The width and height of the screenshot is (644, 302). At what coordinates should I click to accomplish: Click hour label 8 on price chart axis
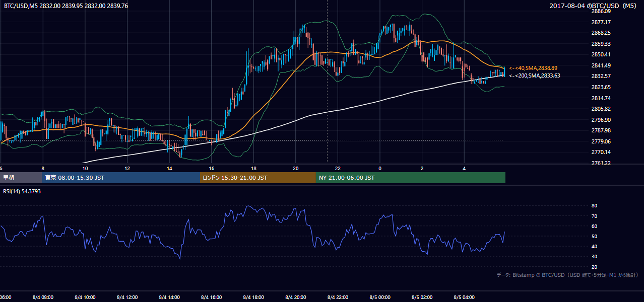(43, 168)
